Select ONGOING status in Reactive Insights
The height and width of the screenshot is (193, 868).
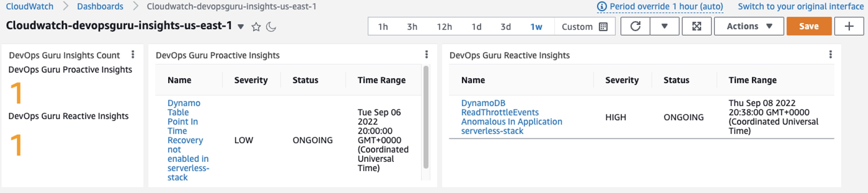click(683, 117)
